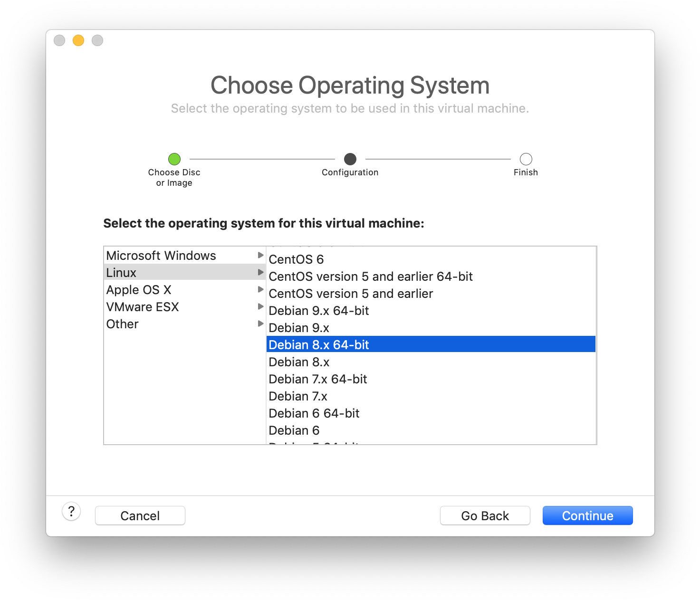Choose Debian 9.x 64-bit
Screen dimensions: 700x600
[431, 311]
